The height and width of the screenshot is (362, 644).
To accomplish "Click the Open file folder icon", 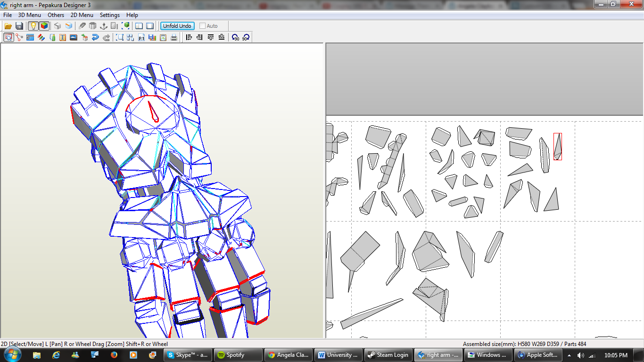I will pyautogui.click(x=8, y=26).
